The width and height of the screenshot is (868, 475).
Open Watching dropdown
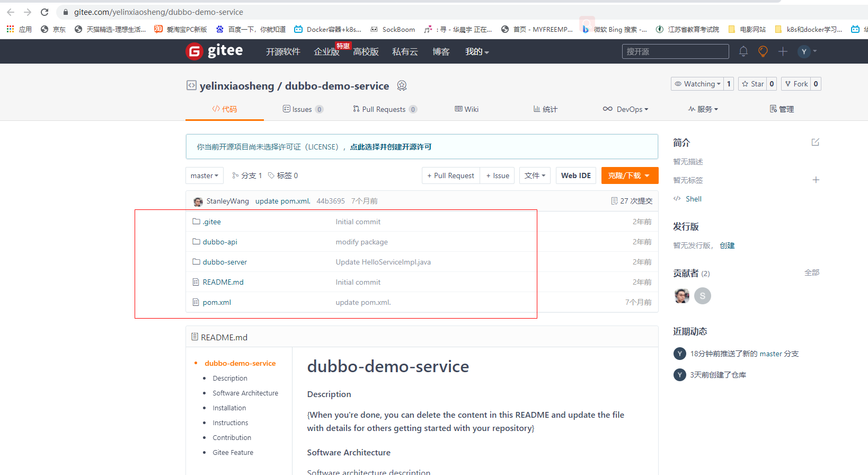point(697,84)
